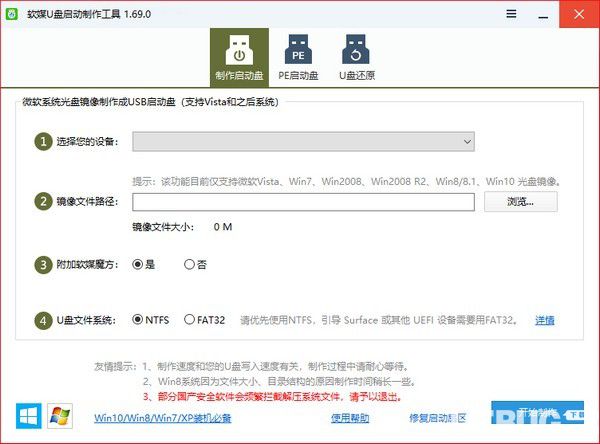Switch to the 制作启动盘 tab
Screen dimensions: 600x444
point(239,58)
